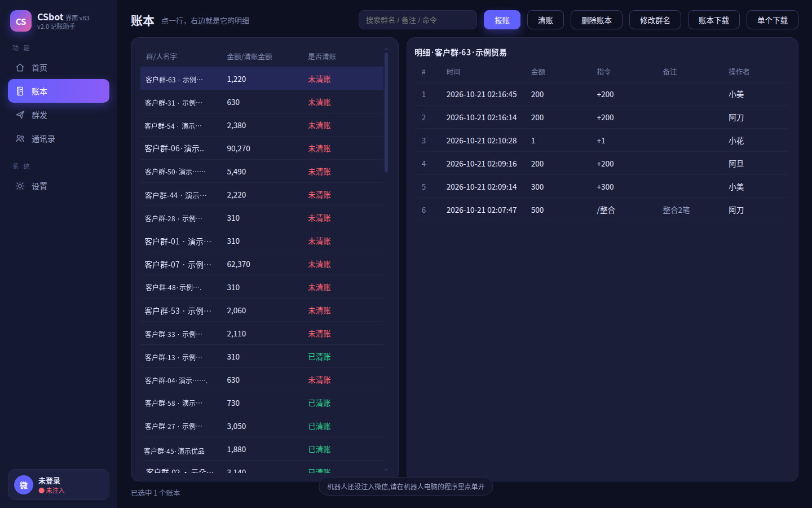Click the round 微 avatar icon

pyautogui.click(x=24, y=485)
